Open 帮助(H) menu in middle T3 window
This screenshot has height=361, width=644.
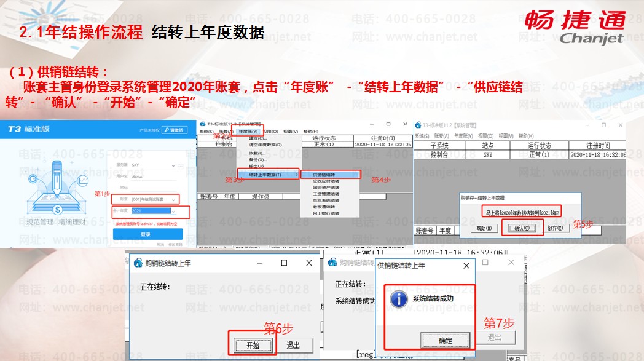coord(310,132)
